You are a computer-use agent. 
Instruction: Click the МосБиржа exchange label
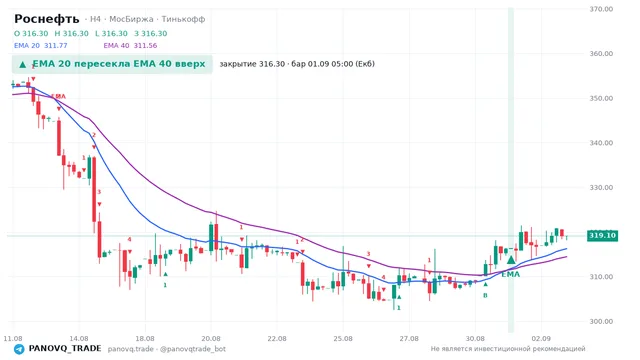pos(131,19)
